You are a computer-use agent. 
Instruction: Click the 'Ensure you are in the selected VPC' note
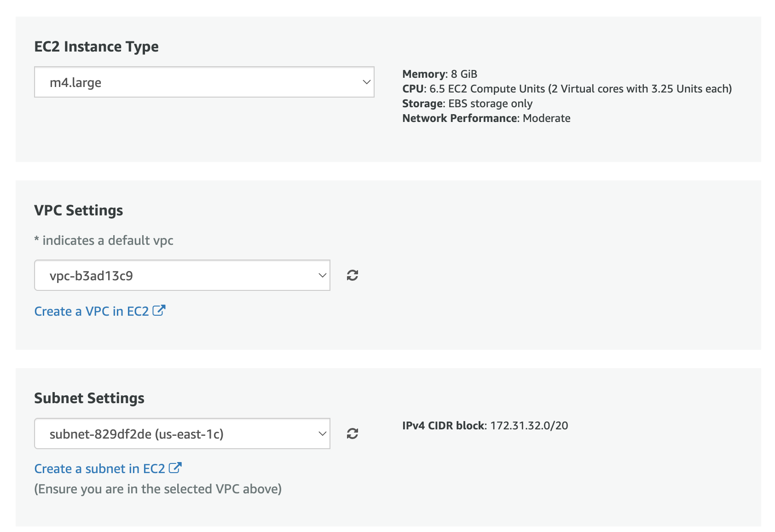[x=158, y=489]
